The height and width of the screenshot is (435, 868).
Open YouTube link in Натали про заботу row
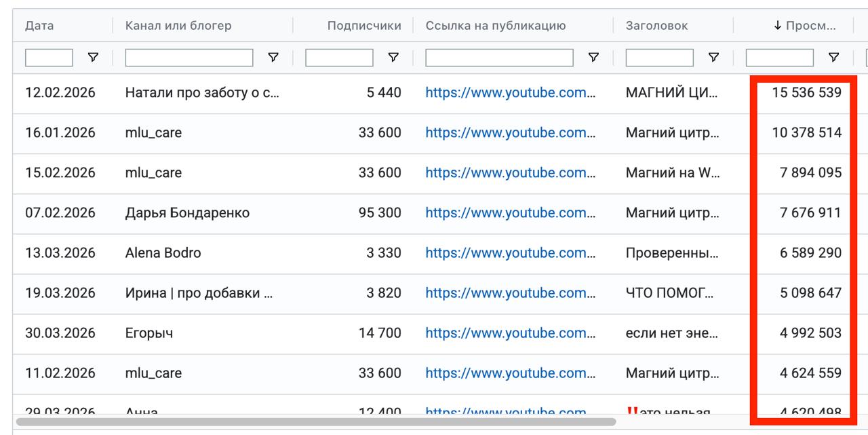pos(511,93)
